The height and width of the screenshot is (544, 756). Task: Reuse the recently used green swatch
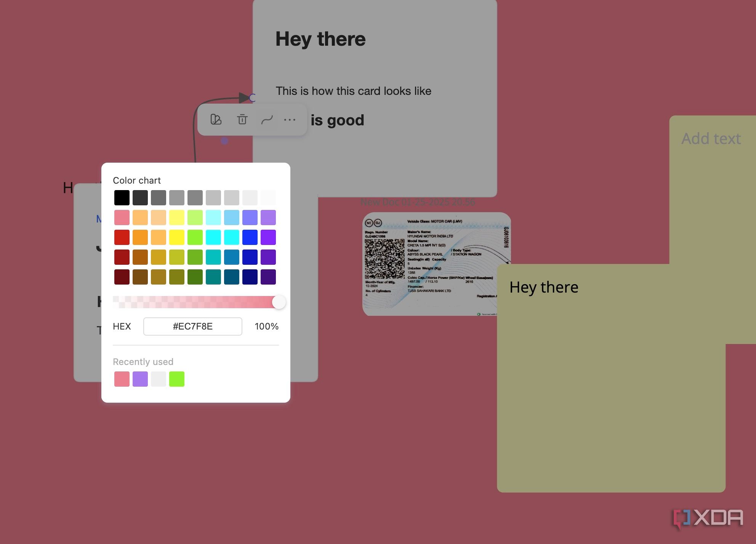tap(177, 379)
